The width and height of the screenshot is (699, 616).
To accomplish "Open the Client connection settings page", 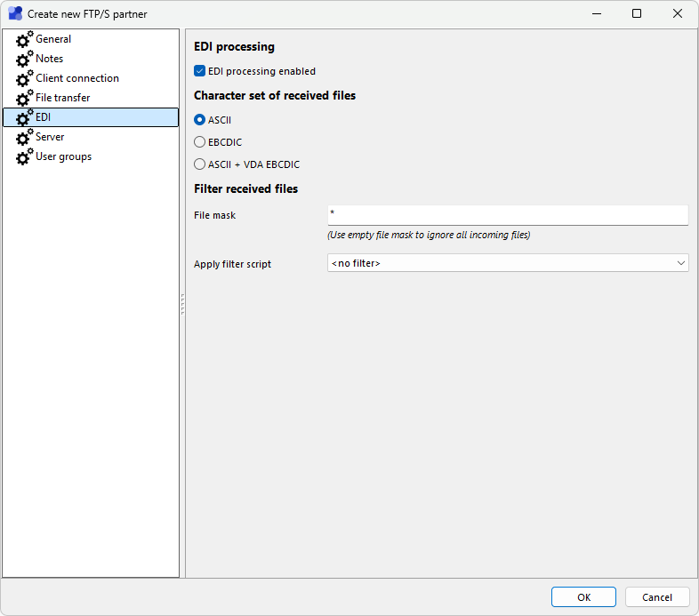I will click(76, 78).
